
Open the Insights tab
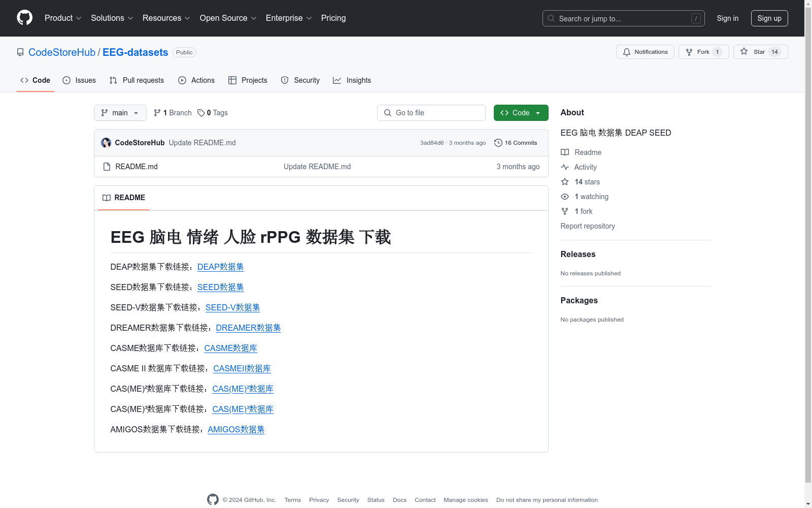[352, 80]
